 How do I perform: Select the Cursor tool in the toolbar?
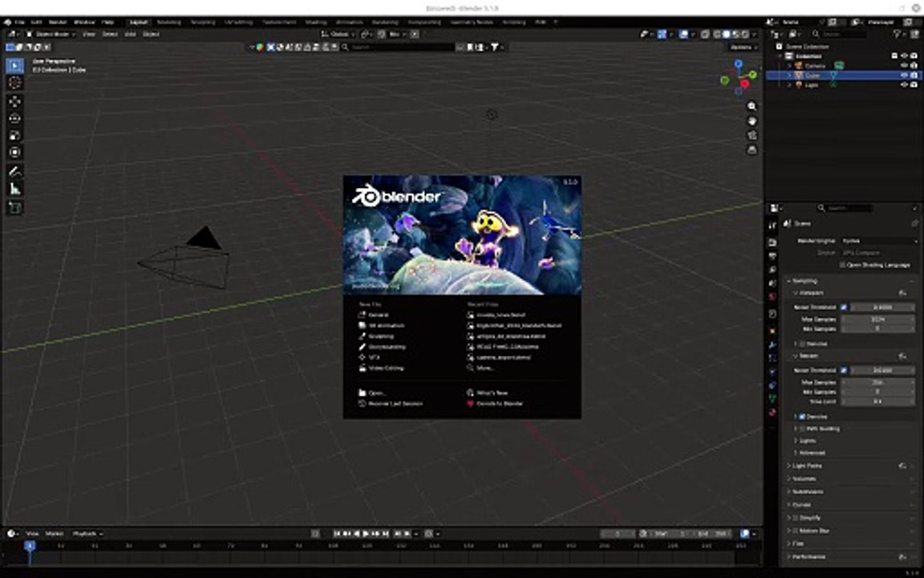tap(14, 83)
